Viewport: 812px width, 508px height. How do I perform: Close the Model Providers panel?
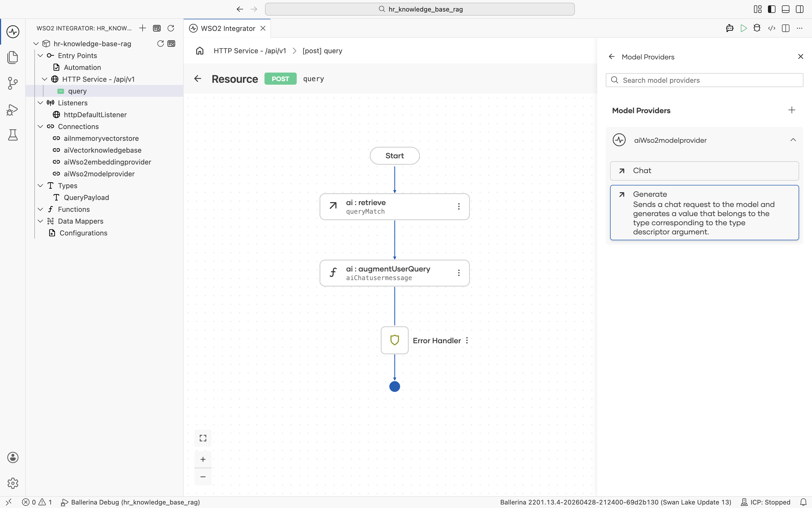801,56
